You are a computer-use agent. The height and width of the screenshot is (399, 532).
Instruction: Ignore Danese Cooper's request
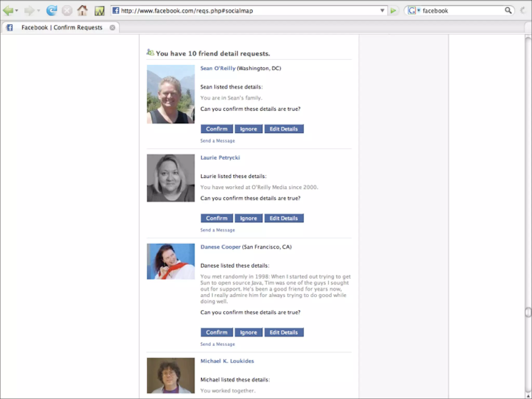249,332
